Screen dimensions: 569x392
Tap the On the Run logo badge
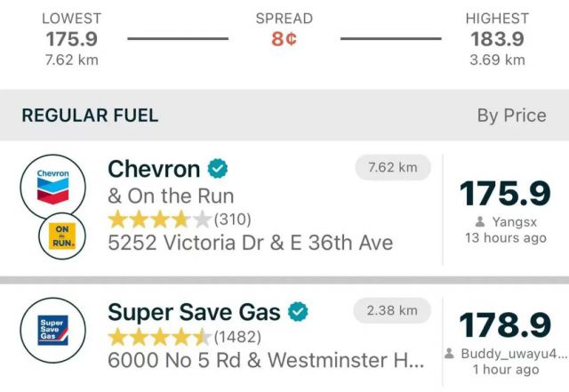pos(62,236)
